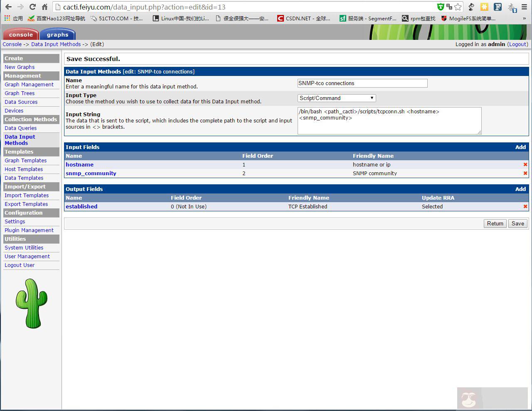
Task: Switch to the console tab
Action: click(21, 34)
